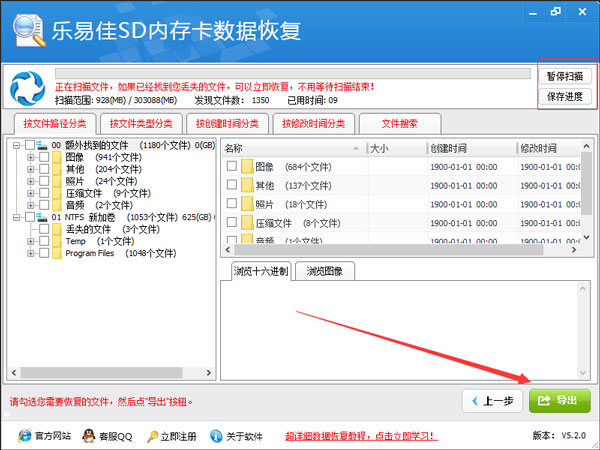Check the Program Files tree checkbox

pyautogui.click(x=44, y=253)
